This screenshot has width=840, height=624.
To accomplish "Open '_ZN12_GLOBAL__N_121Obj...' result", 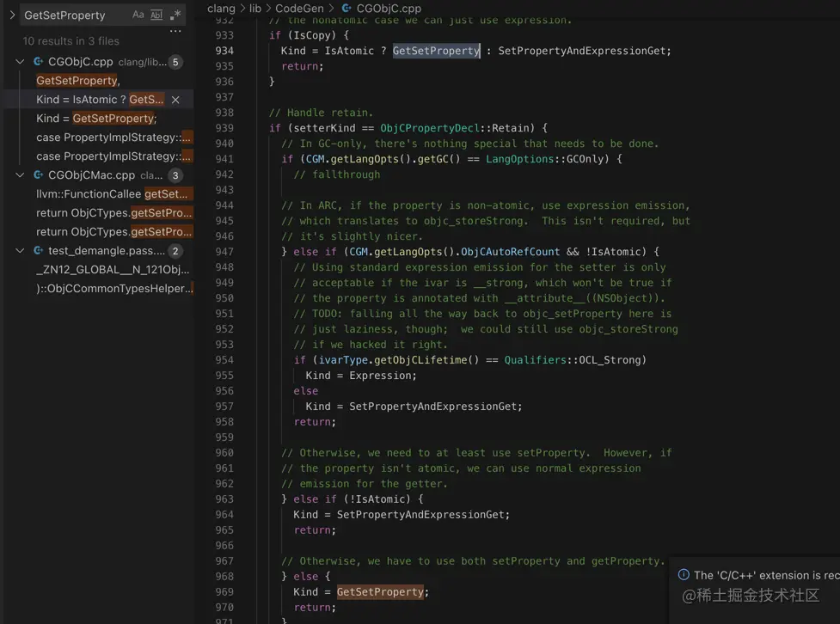I will click(99, 270).
